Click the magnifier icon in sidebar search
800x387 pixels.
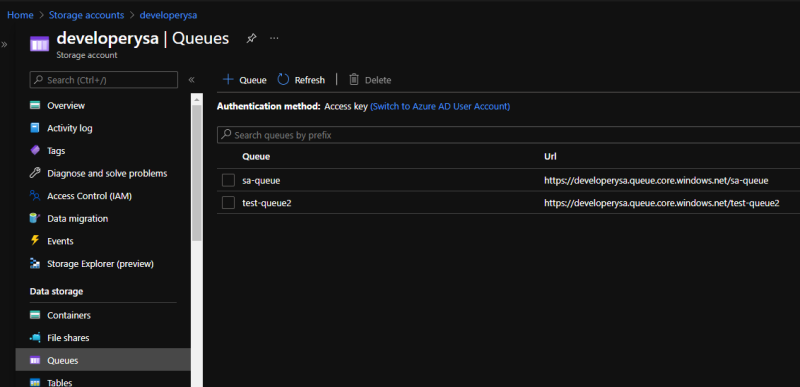[x=38, y=80]
